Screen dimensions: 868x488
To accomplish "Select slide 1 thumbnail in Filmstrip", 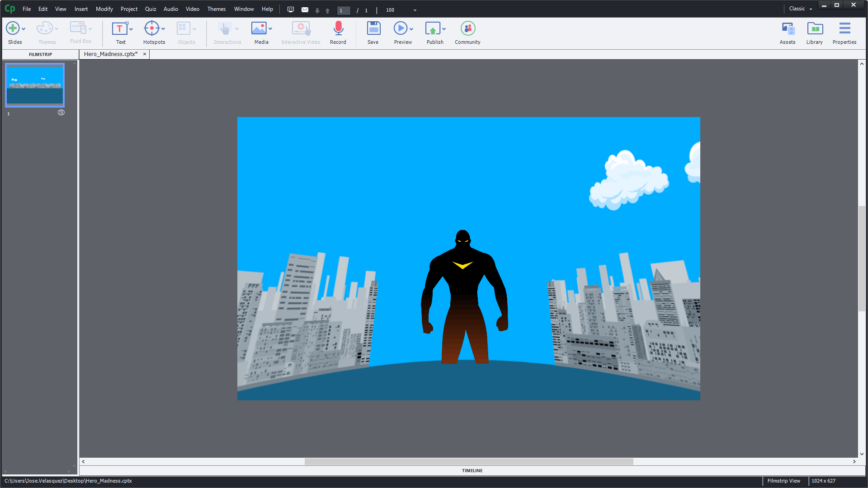I will [35, 85].
